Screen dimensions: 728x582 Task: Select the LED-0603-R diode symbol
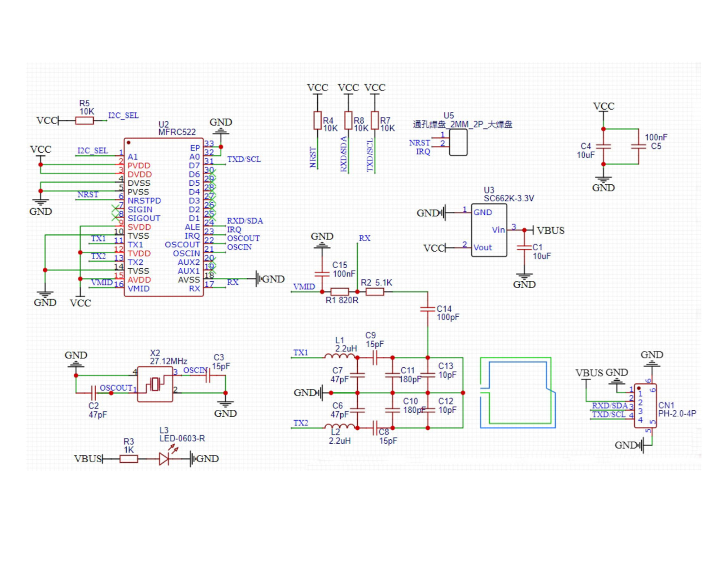(165, 459)
